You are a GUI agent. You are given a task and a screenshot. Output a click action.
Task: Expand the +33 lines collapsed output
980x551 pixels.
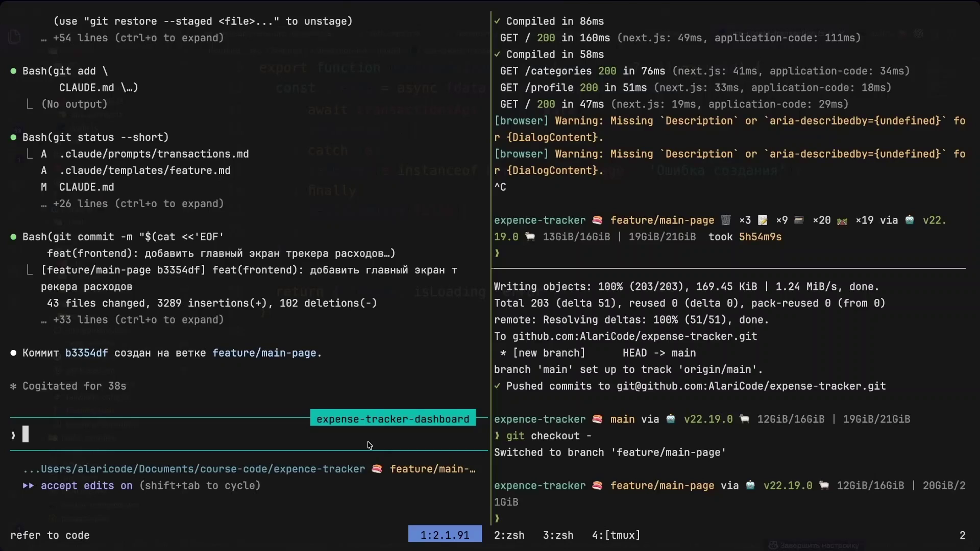tap(132, 319)
